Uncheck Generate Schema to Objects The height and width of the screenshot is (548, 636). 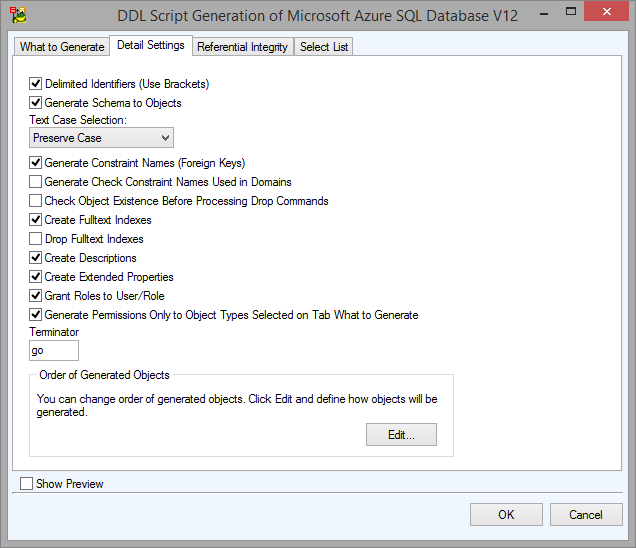[x=36, y=103]
